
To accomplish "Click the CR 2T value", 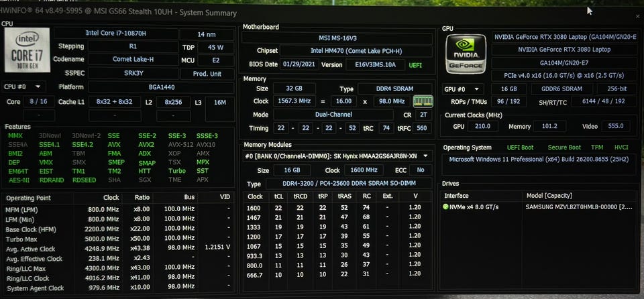I will pyautogui.click(x=423, y=115).
